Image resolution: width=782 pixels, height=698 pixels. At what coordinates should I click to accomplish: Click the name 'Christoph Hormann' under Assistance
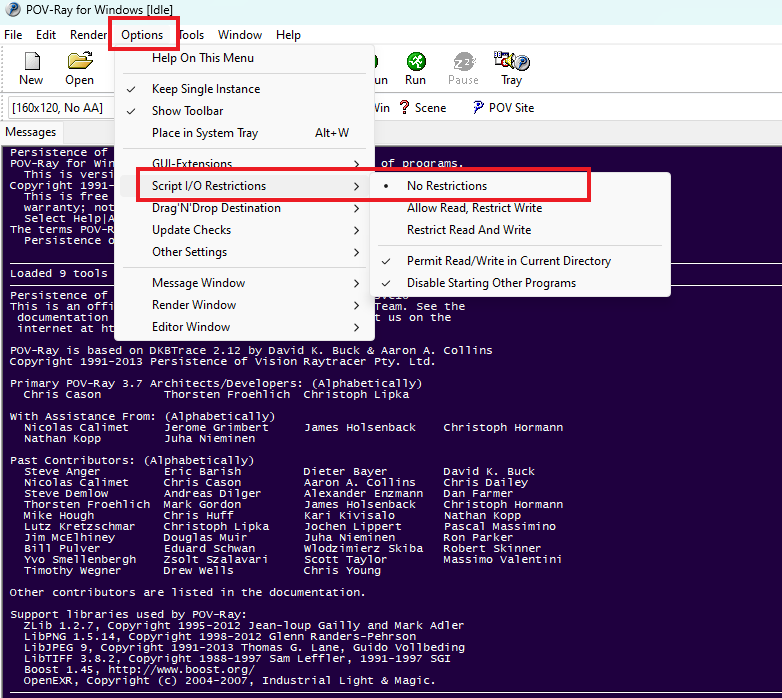(x=503, y=427)
